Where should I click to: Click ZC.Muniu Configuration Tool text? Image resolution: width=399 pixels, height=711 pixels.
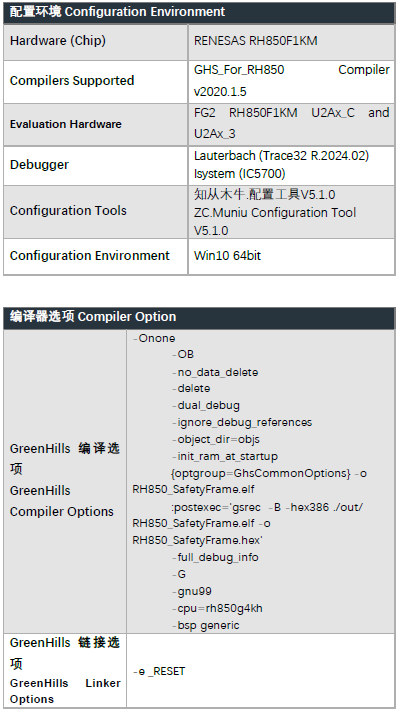(x=275, y=213)
